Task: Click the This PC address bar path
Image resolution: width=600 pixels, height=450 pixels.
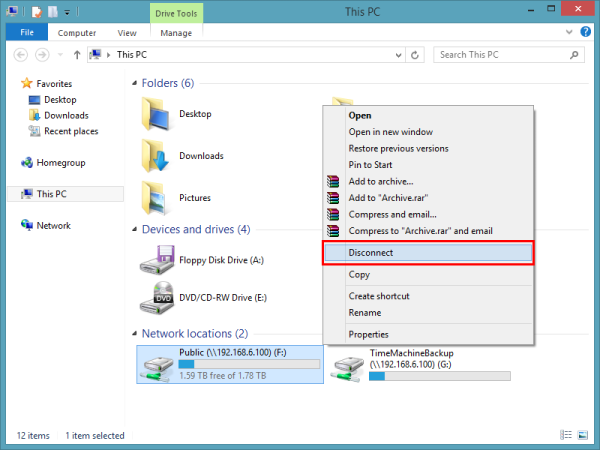Action: 132,55
